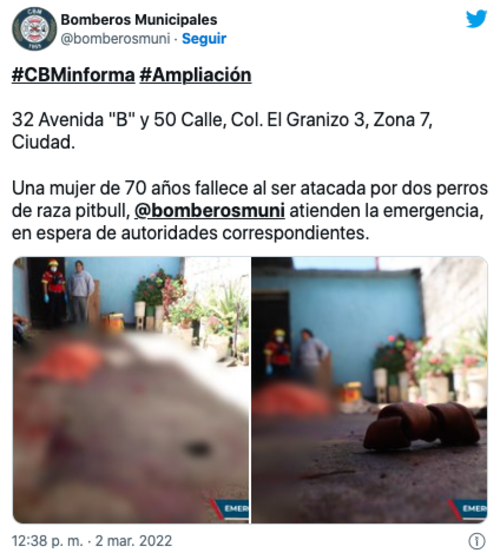
Task: Click the Twitter bird logo
Action: point(476,19)
